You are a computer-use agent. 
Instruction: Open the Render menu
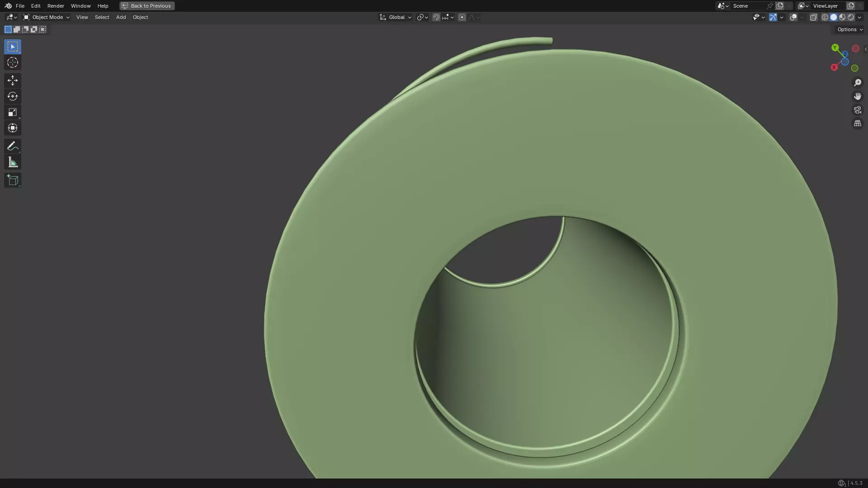56,6
